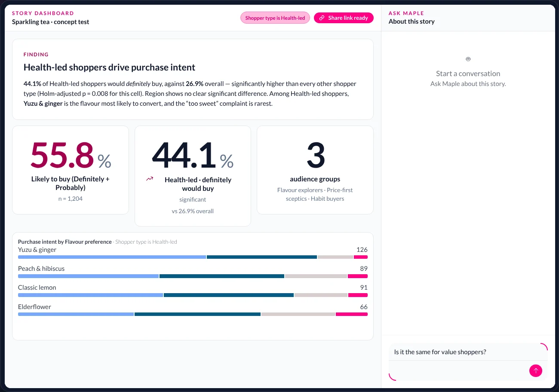The height and width of the screenshot is (392, 559).
Task: Click the Yuzu & ginger pink bar segment
Action: pyautogui.click(x=361, y=257)
